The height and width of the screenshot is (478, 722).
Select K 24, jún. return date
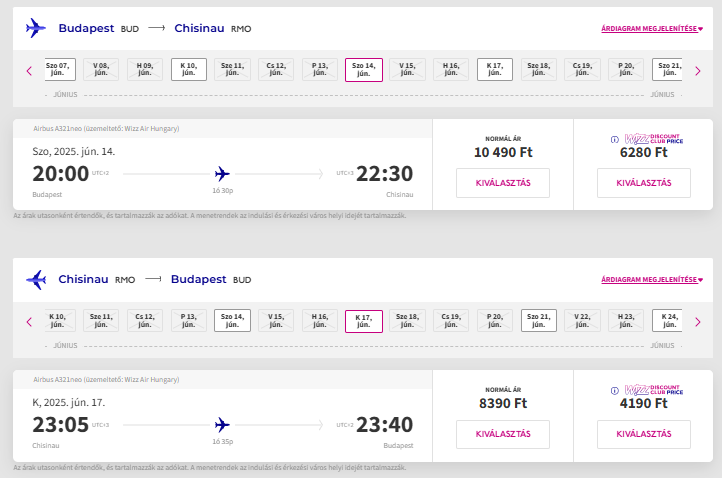[x=667, y=321]
